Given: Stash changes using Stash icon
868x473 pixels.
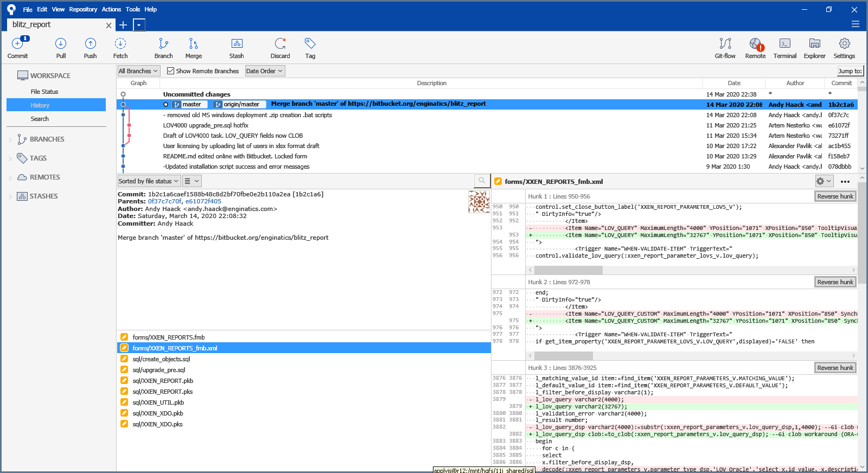Looking at the screenshot, I should (237, 47).
